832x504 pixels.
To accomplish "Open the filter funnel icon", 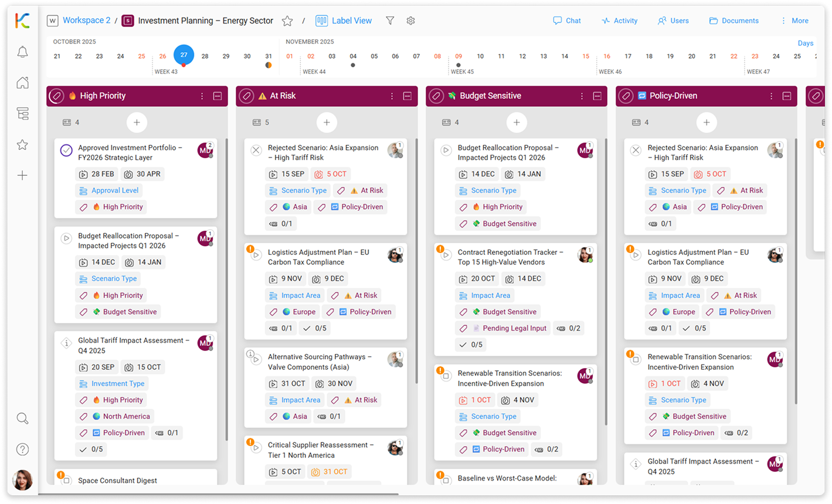I will coord(390,21).
